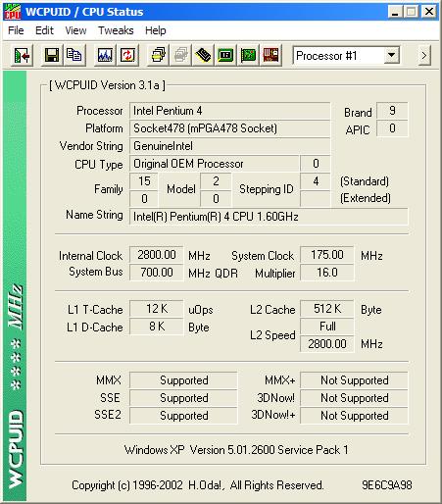Image resolution: width=442 pixels, height=504 pixels.
Task: Click Name String "Intel(R) Pentium(R) 4 CPU 1.60GHz"
Action: (269, 217)
